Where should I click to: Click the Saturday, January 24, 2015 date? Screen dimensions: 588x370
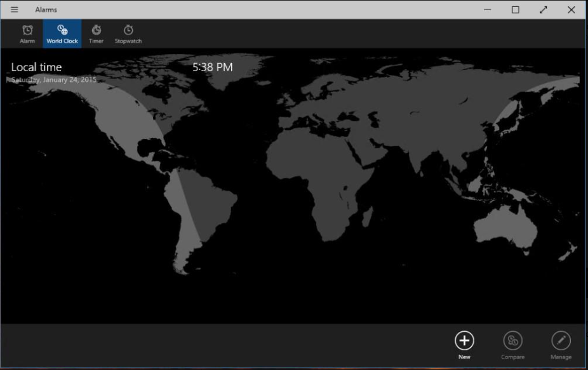pos(54,80)
